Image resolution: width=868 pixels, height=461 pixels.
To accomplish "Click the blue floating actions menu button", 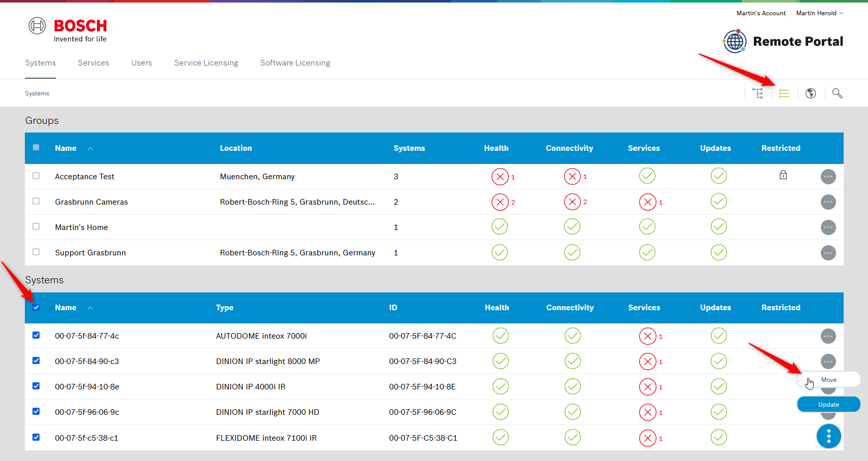I will click(829, 436).
